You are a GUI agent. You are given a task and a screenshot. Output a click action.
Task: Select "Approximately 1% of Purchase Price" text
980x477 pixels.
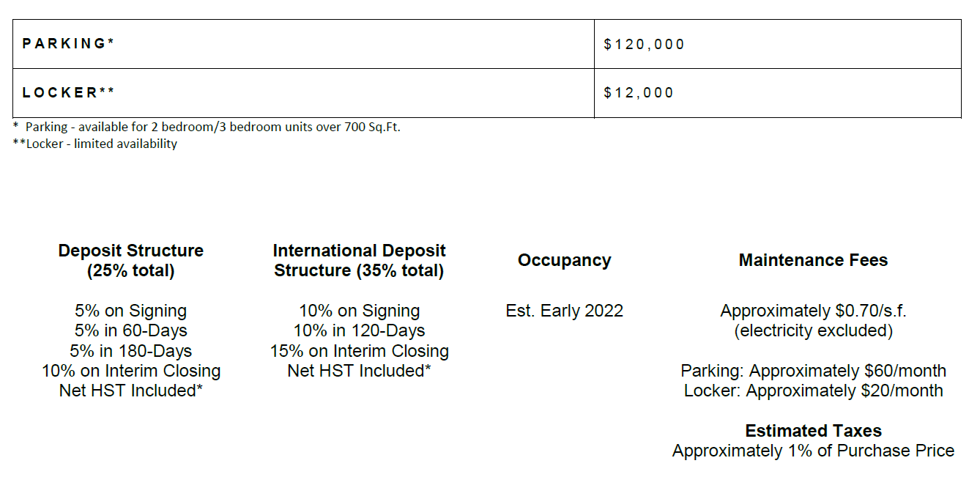[x=813, y=451]
